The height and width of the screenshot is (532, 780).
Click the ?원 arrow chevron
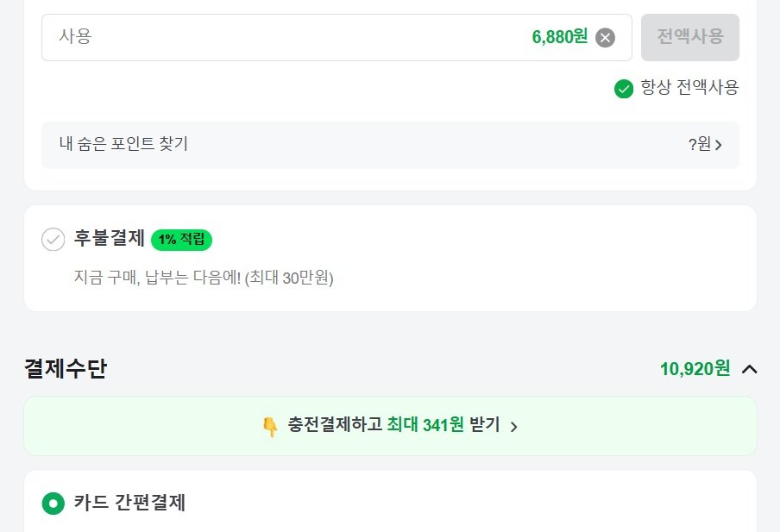click(x=719, y=145)
